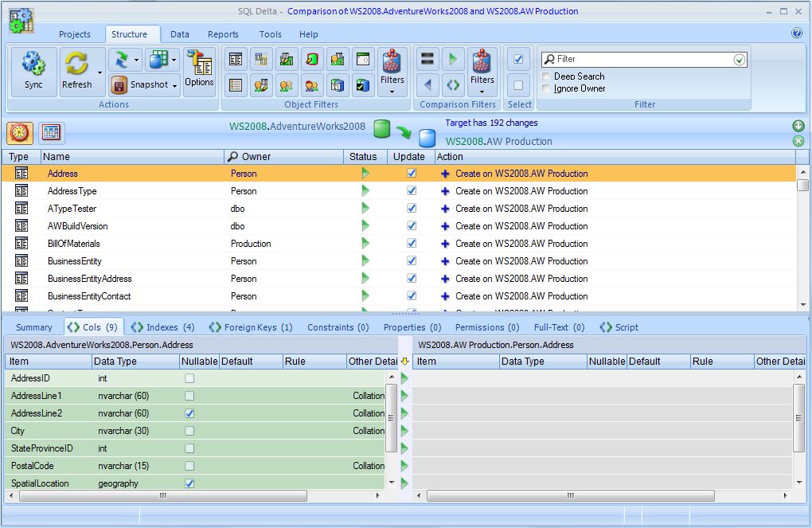Click the green arrow beside AddressID row
Viewport: 812px width, 528px height.
(404, 378)
